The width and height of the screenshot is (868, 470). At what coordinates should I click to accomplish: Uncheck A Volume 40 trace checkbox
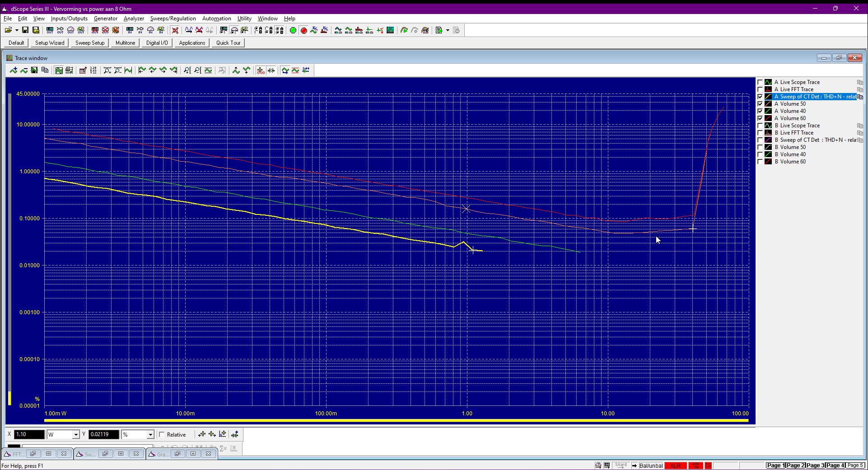760,111
